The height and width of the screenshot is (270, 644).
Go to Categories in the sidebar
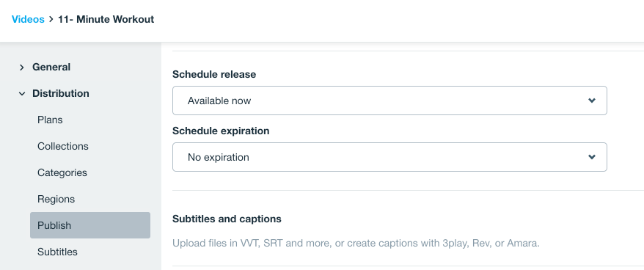pos(62,172)
